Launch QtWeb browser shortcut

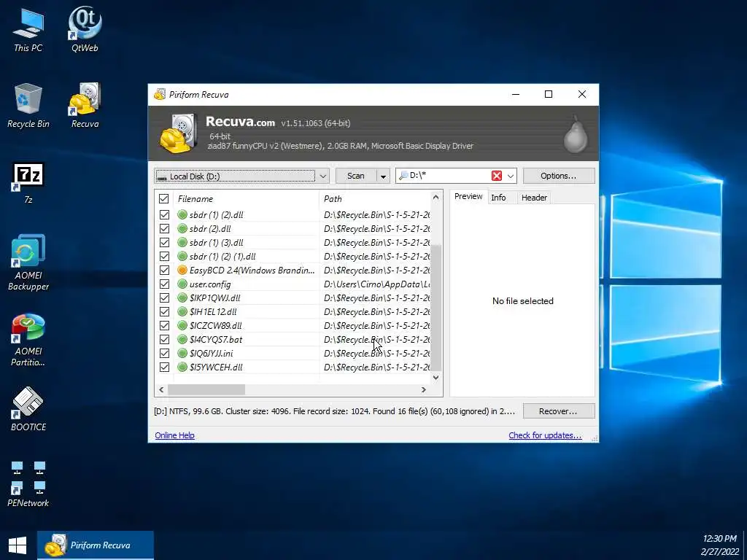[85, 29]
